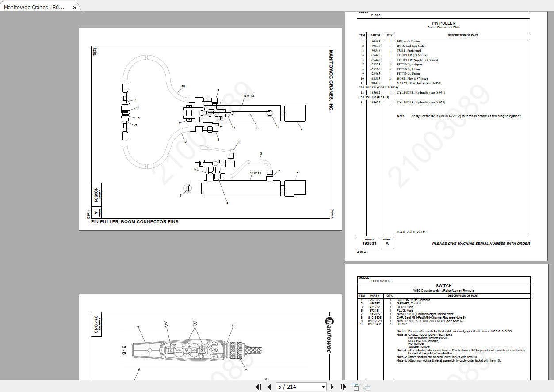Click part number 193483
Viewport: 554px width, 392px height.
[x=375, y=42]
